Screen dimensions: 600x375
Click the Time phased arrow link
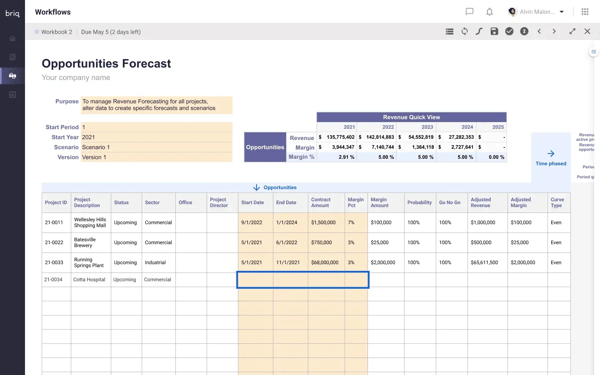click(551, 158)
